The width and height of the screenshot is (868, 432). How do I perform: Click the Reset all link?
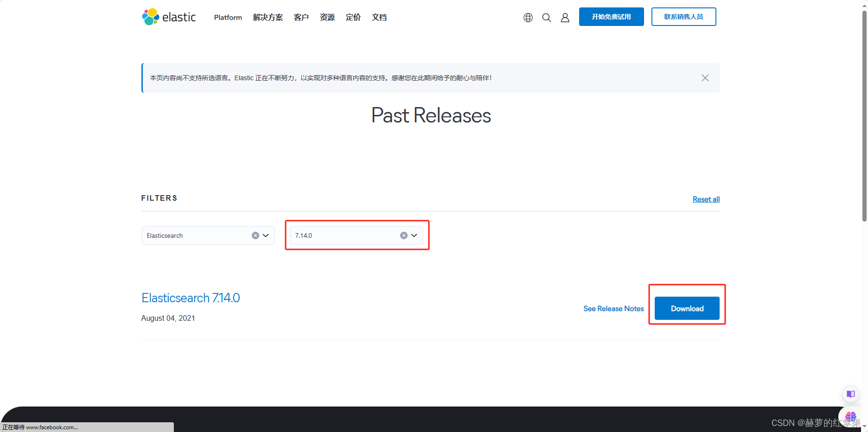[706, 199]
